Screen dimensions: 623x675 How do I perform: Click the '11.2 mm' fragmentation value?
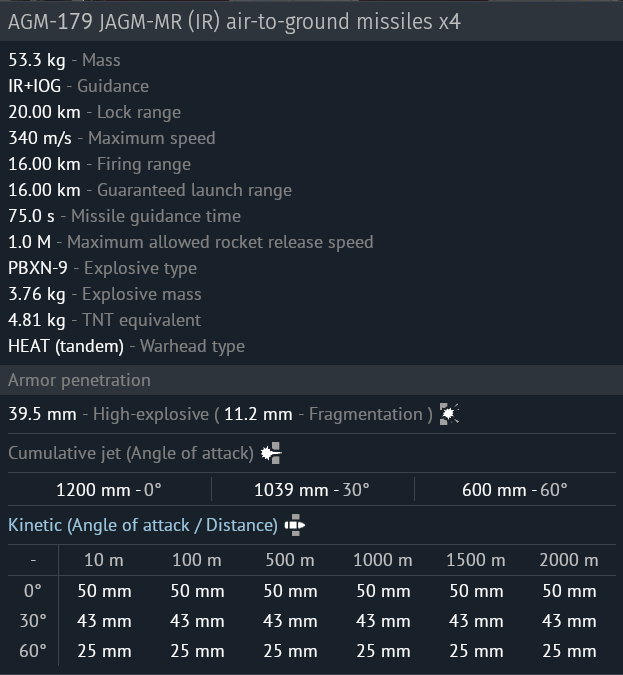point(258,414)
